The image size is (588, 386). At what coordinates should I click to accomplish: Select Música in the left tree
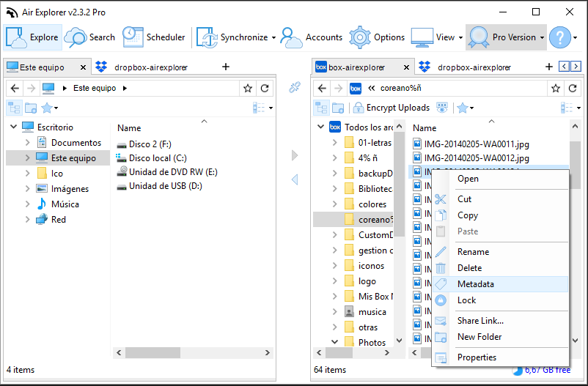click(x=65, y=204)
